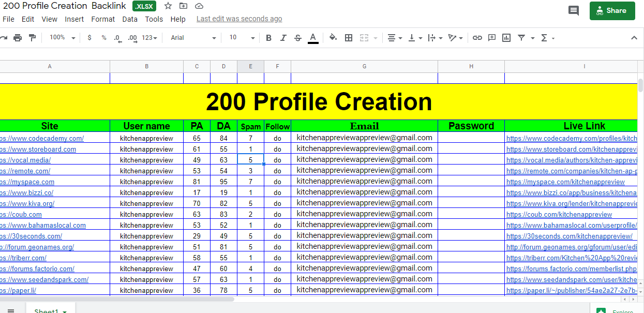Open the font size 10 dropdown
This screenshot has width=644, height=313.
[x=242, y=38]
